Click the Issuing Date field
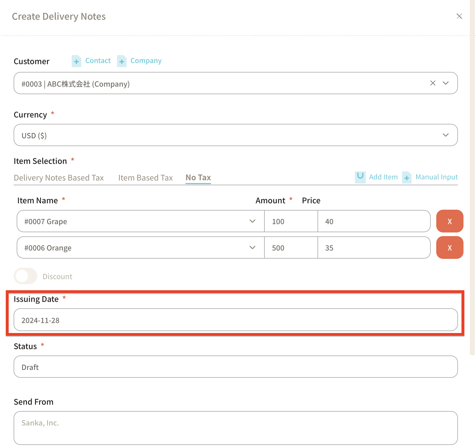This screenshot has width=476, height=448. click(235, 320)
